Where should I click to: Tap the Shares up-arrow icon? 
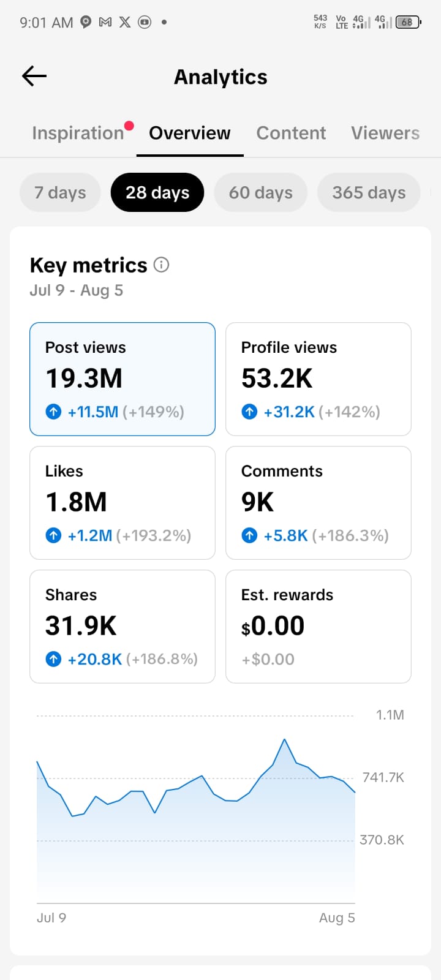[x=53, y=659]
